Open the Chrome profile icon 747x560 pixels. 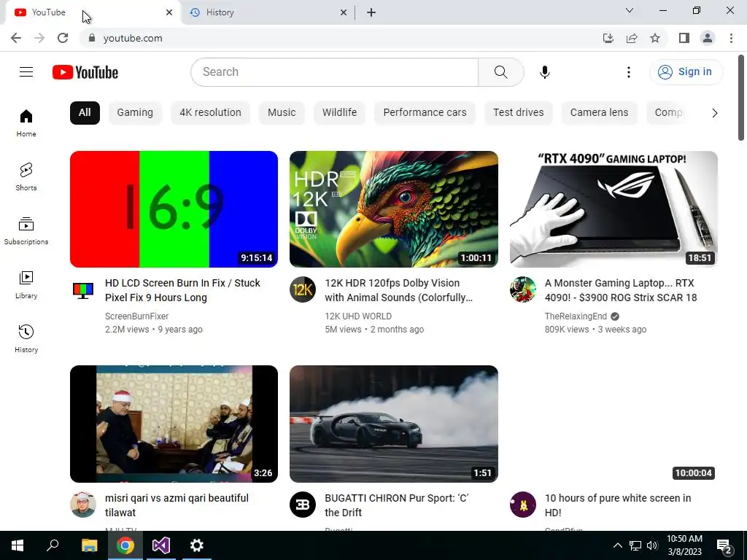point(708,38)
